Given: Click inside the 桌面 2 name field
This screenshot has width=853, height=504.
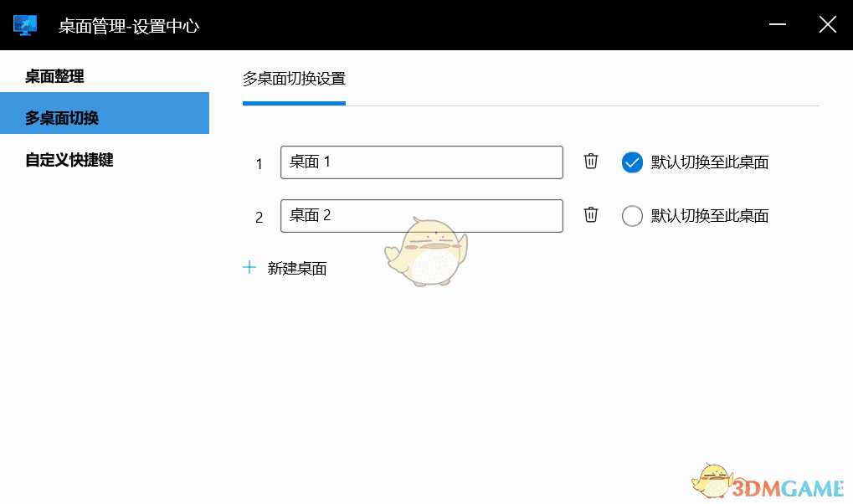Looking at the screenshot, I should pos(421,215).
